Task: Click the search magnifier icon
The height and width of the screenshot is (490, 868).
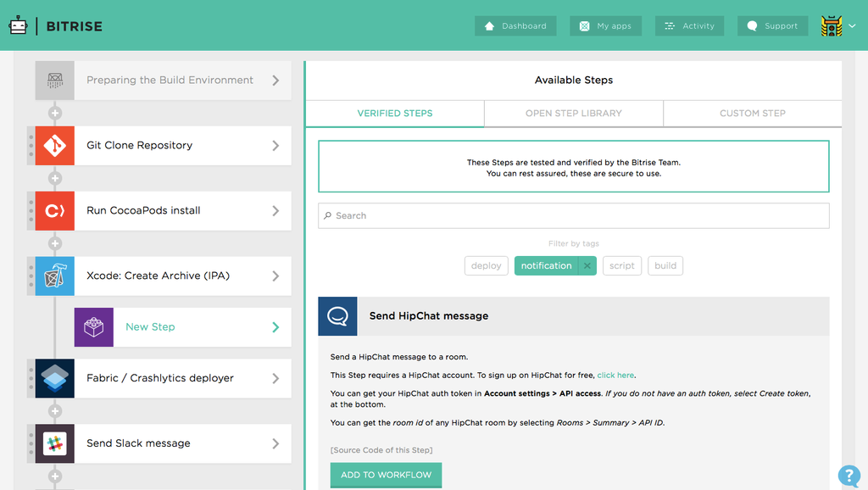Action: tap(328, 215)
